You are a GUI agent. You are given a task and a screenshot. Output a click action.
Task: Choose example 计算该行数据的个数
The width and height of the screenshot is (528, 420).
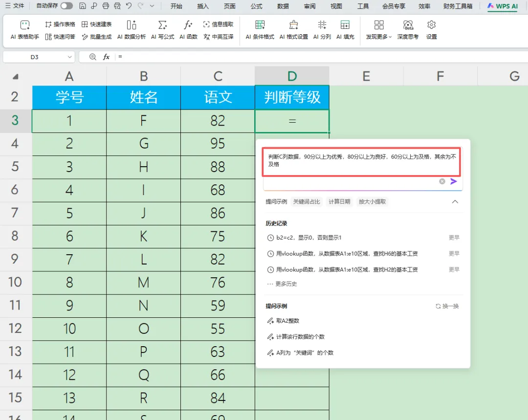(x=296, y=336)
